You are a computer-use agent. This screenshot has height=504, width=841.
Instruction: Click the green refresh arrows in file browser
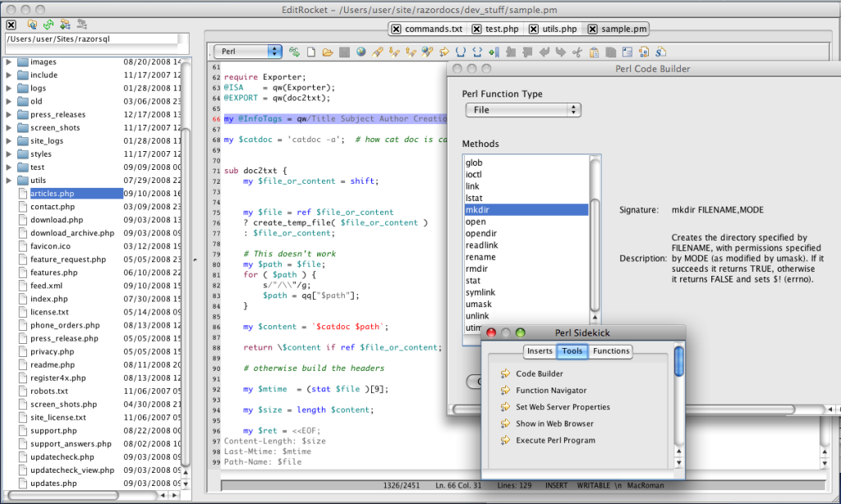pos(48,25)
